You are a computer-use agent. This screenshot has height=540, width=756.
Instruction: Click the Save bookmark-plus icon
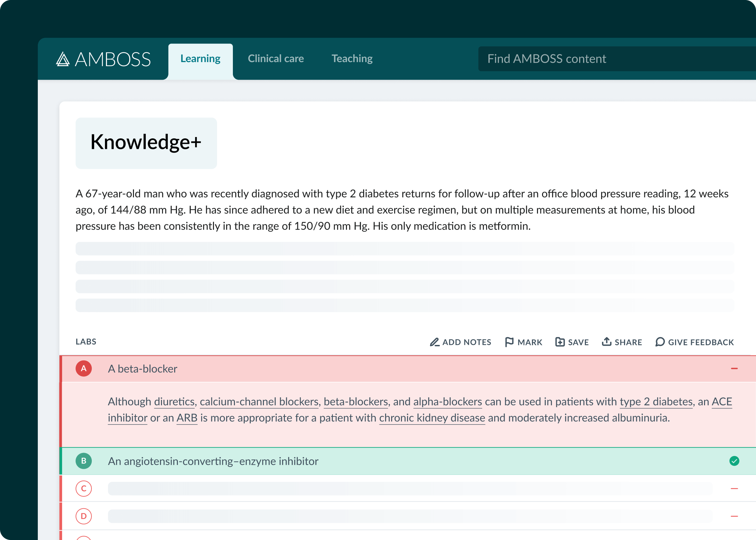click(x=560, y=342)
